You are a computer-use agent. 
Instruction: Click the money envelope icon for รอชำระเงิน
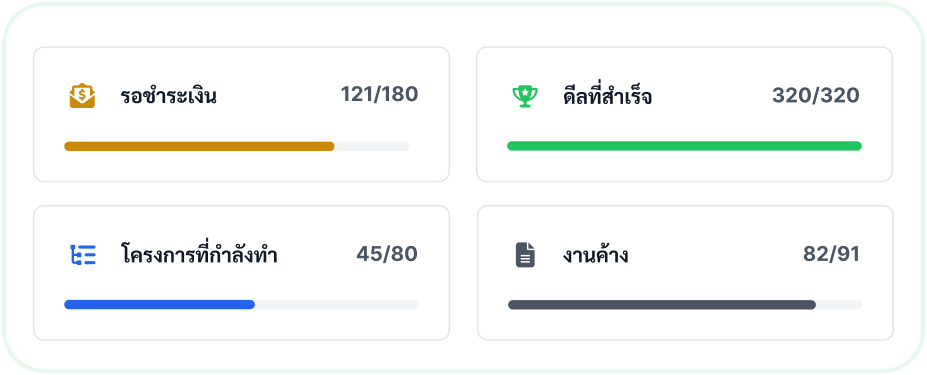[x=82, y=96]
